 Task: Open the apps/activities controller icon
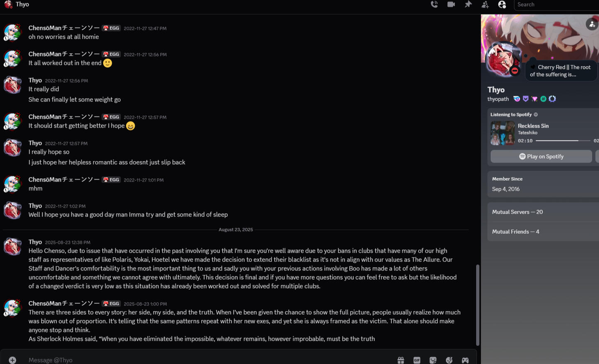pos(465,360)
